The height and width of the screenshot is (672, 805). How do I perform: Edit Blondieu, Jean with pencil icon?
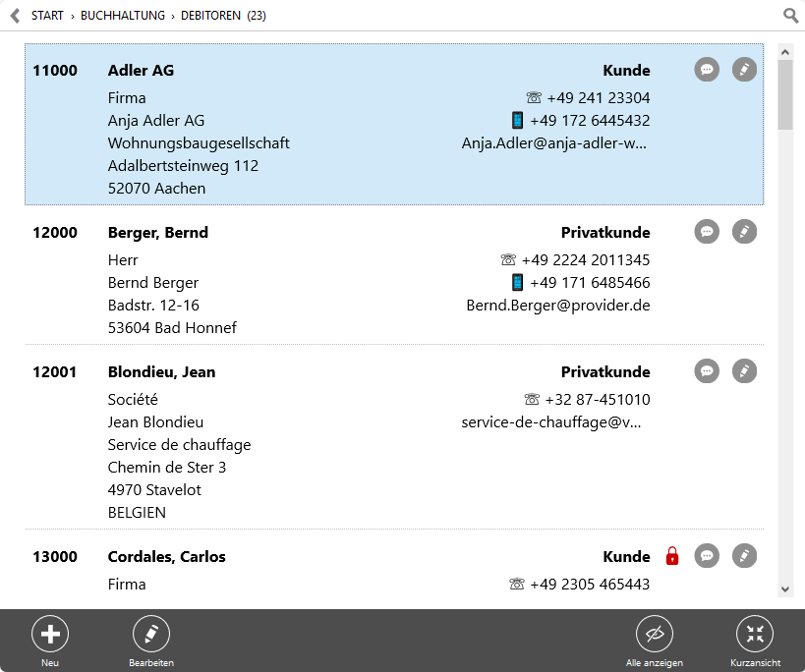click(744, 371)
